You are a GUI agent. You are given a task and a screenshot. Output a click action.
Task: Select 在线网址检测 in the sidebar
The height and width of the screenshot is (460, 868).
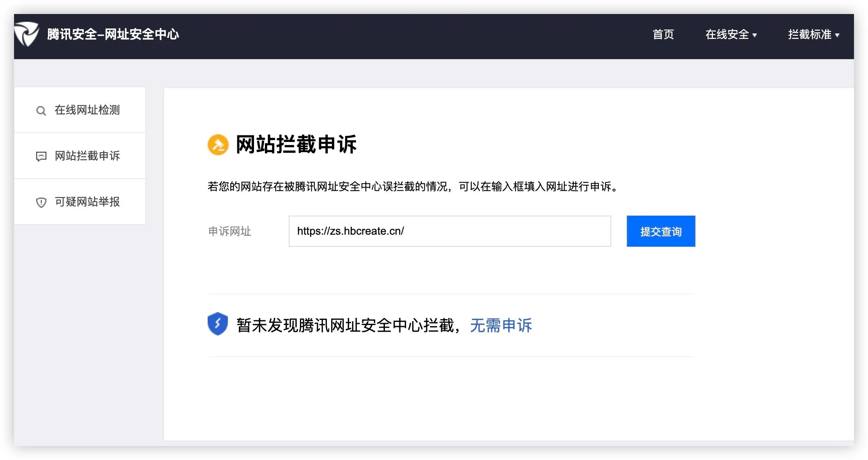[87, 110]
